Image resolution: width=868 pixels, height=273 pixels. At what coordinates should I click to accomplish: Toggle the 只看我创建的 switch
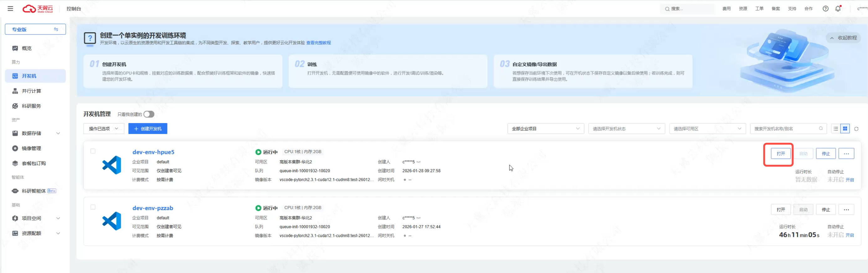(149, 114)
